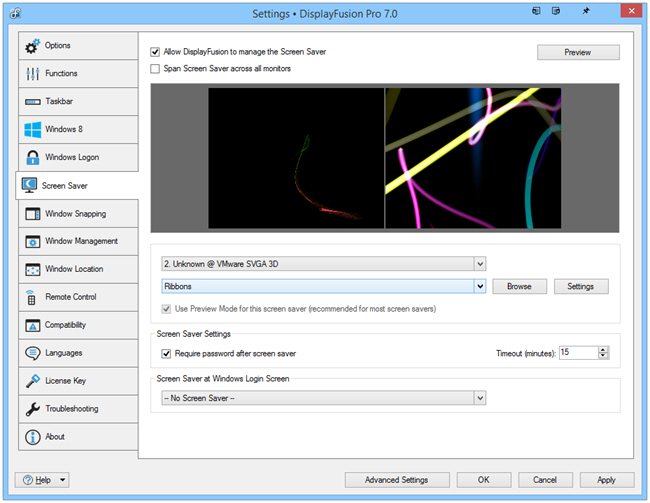
Task: Close the Settings window
Action: pyautogui.click(x=631, y=11)
